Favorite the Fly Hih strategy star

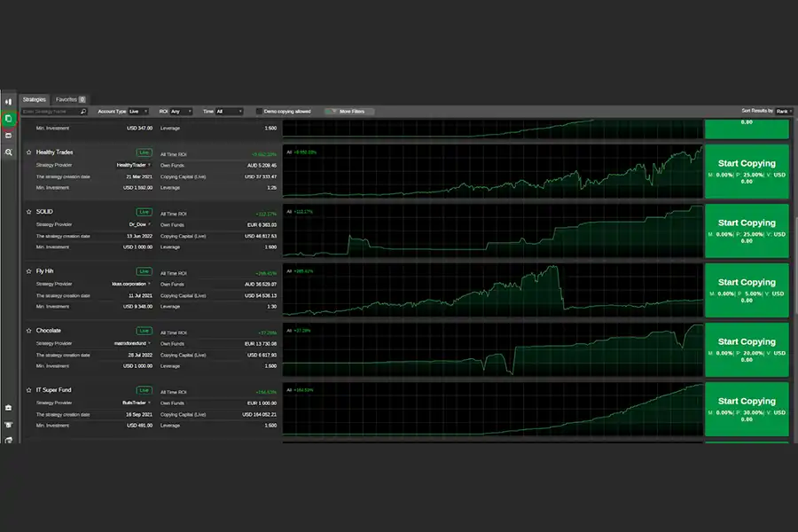point(29,271)
